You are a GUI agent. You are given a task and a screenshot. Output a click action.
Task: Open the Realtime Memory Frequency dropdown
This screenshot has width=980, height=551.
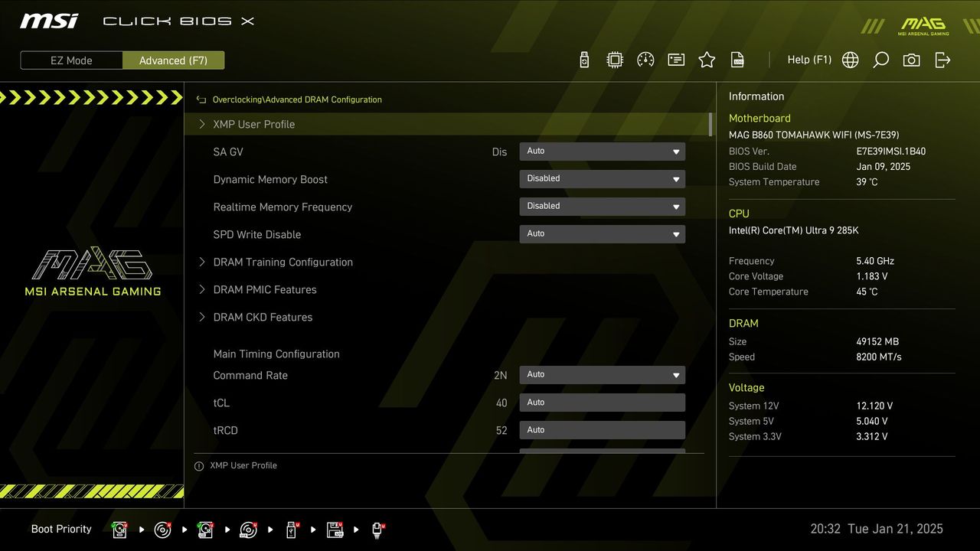[603, 207]
